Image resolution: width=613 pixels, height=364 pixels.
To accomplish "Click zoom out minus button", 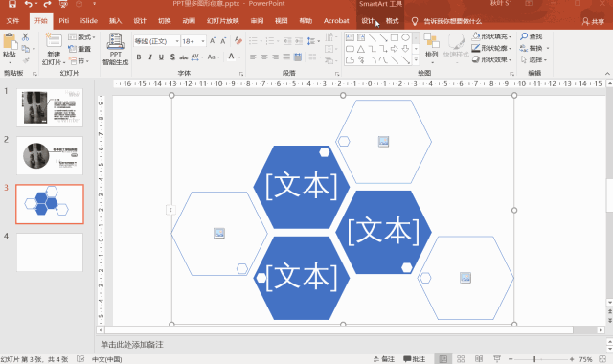I will point(511,359).
